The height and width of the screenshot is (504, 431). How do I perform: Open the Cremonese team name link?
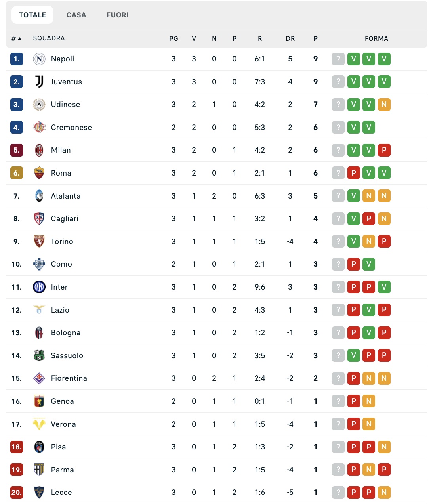[x=71, y=128]
